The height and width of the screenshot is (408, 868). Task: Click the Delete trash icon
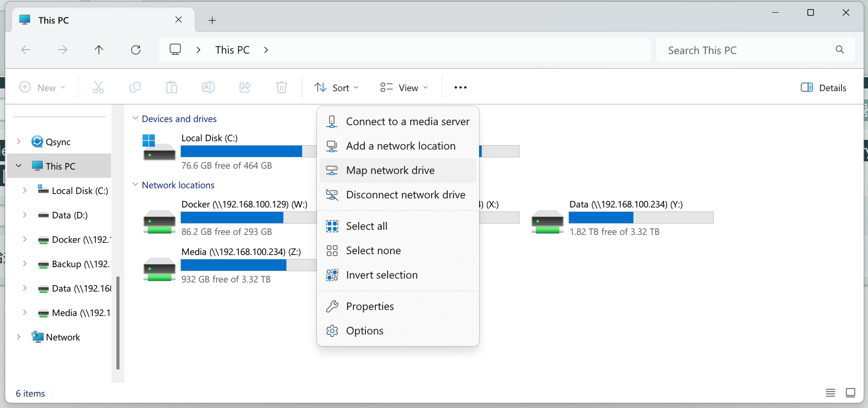tap(282, 88)
